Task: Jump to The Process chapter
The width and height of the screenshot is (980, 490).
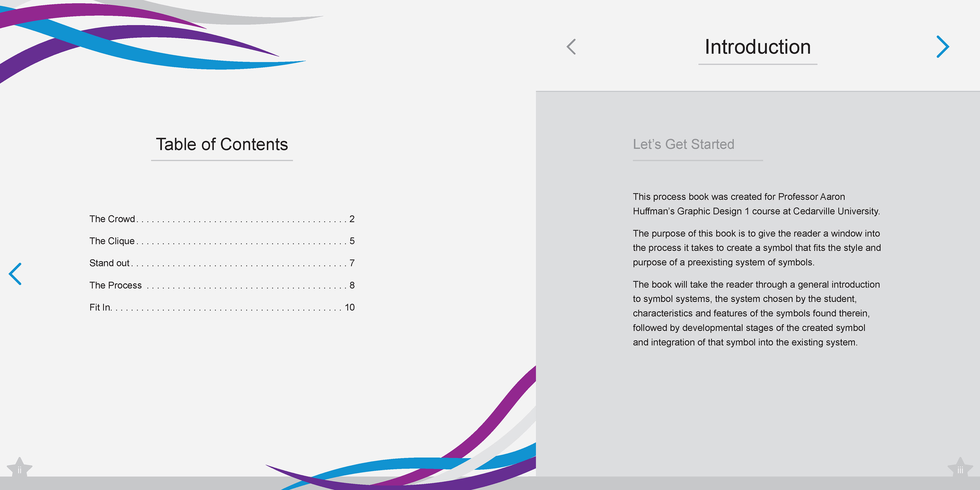Action: 222,285
